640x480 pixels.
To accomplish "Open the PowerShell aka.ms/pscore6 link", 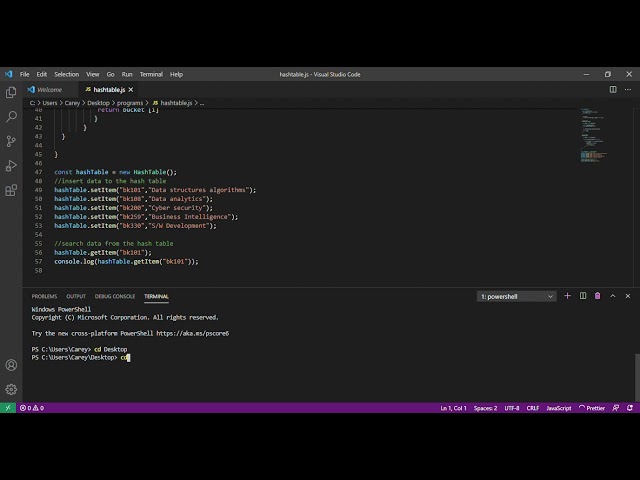I will click(x=193, y=333).
